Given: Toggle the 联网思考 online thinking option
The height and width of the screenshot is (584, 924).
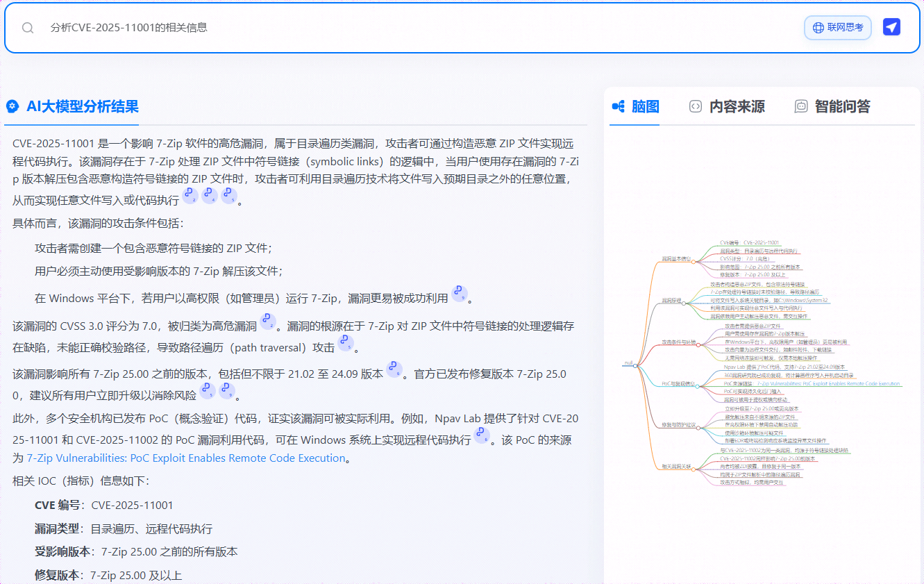Looking at the screenshot, I should pyautogui.click(x=837, y=27).
